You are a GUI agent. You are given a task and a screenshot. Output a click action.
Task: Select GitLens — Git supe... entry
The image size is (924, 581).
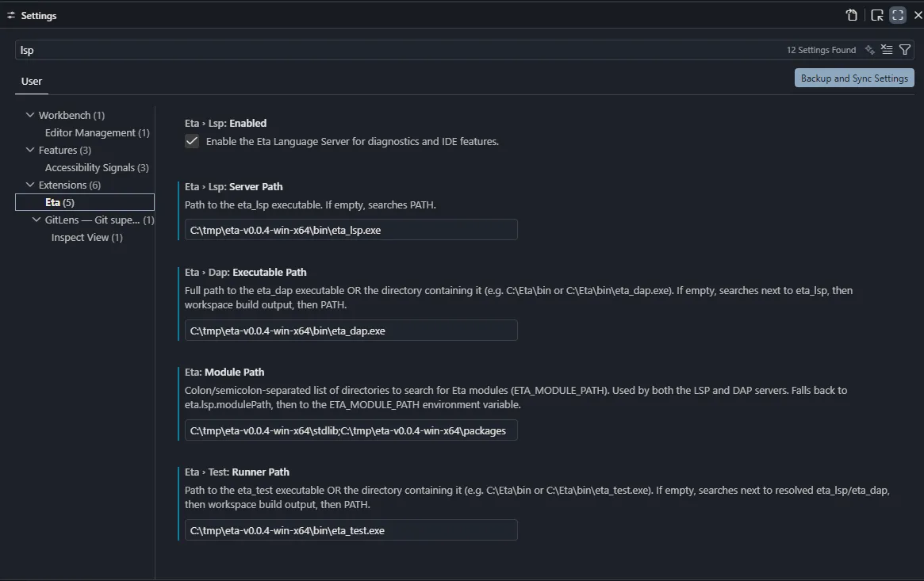click(x=99, y=220)
